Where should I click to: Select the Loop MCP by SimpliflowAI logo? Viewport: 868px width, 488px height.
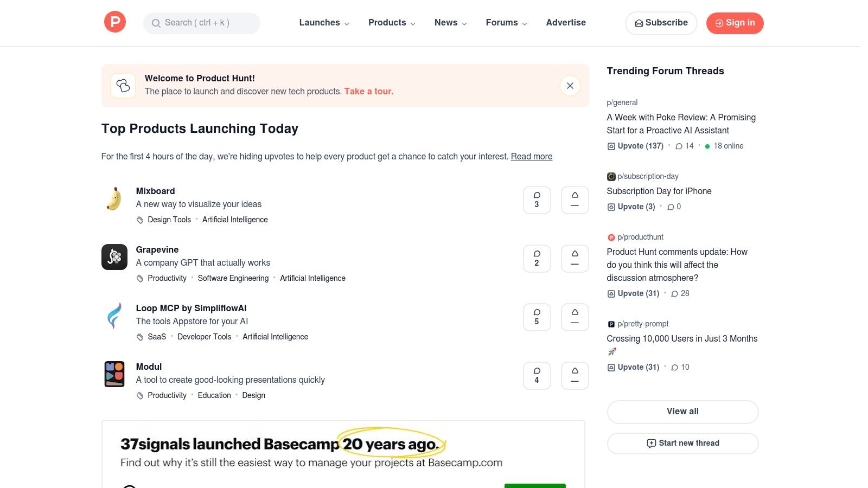tap(114, 316)
